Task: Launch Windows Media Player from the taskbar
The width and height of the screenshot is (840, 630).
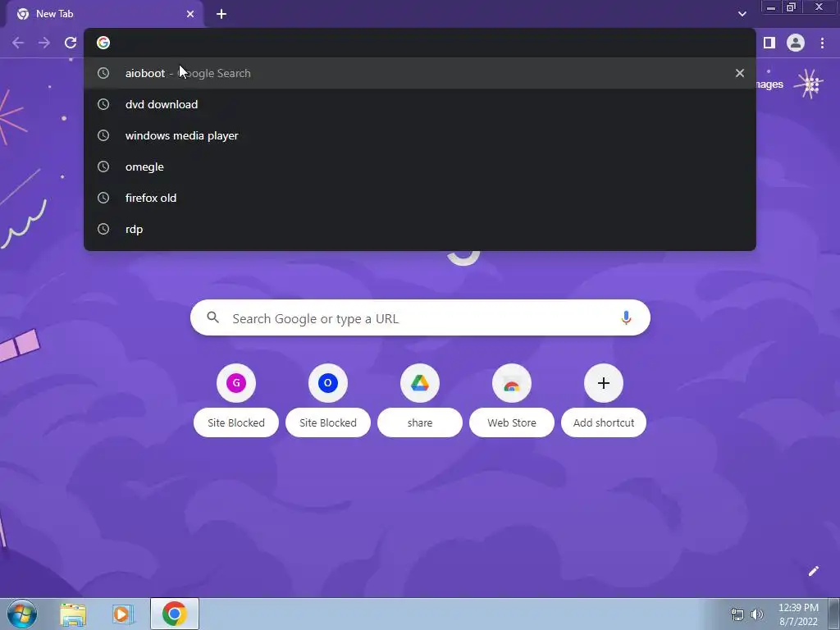Action: (123, 614)
